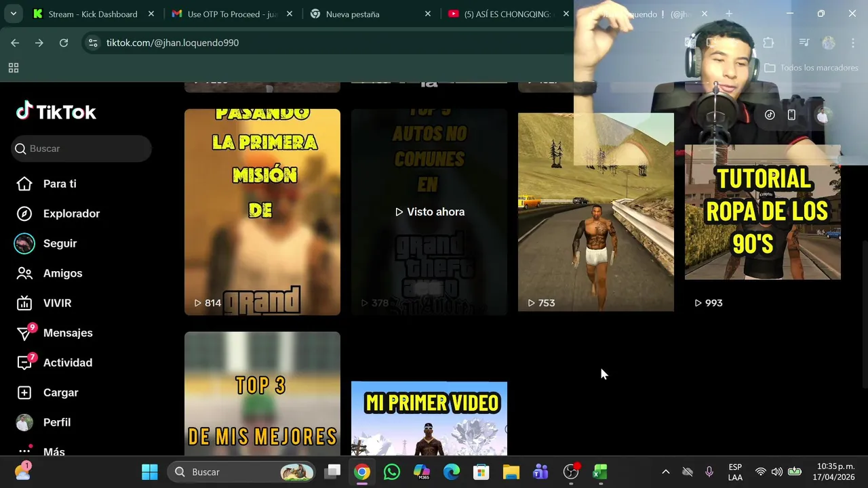The height and width of the screenshot is (488, 868).
Task: Open volume control in system tray
Action: [777, 472]
